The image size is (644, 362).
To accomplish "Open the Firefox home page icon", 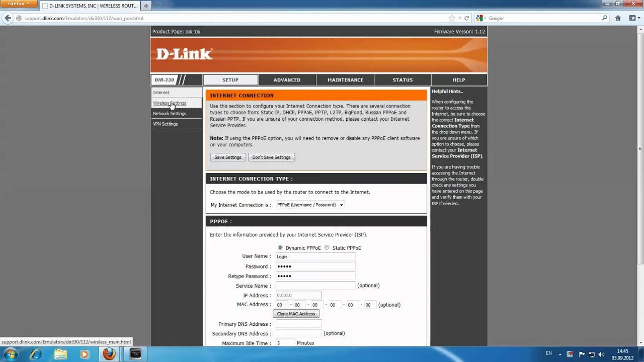I will tap(618, 18).
